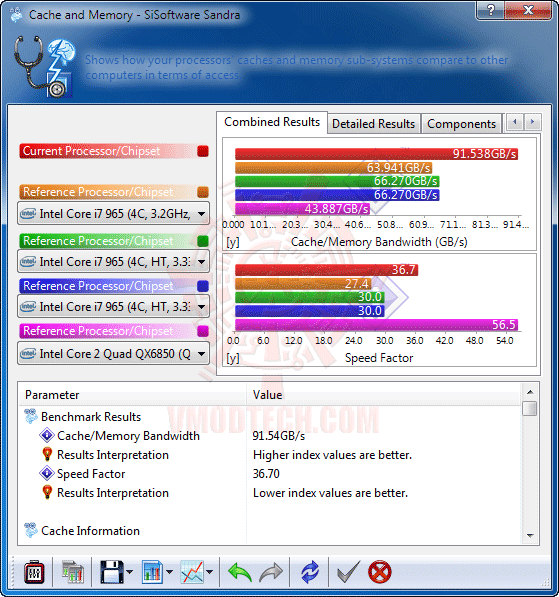Click the 56.5 magenta speed factor bar
This screenshot has width=559, height=597.
376,325
